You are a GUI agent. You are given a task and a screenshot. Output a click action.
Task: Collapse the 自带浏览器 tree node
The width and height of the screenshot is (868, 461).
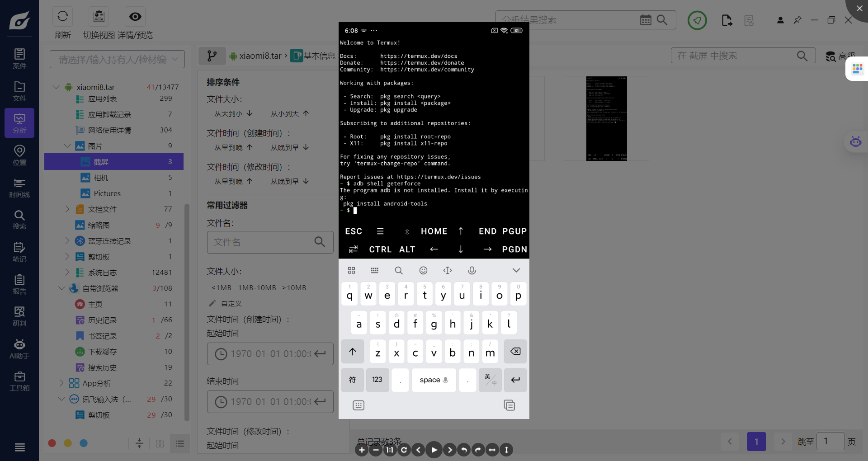(61, 288)
